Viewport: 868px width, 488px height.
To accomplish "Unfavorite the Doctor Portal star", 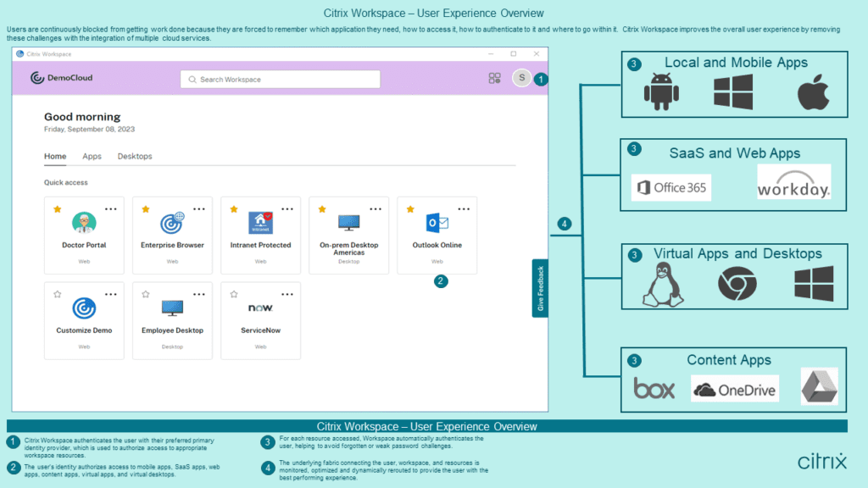I will [56, 207].
